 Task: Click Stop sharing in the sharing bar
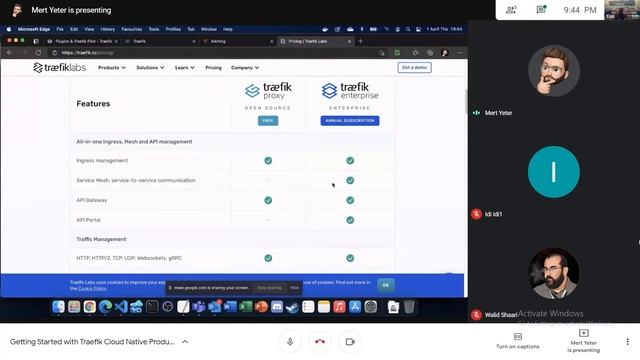click(x=269, y=288)
